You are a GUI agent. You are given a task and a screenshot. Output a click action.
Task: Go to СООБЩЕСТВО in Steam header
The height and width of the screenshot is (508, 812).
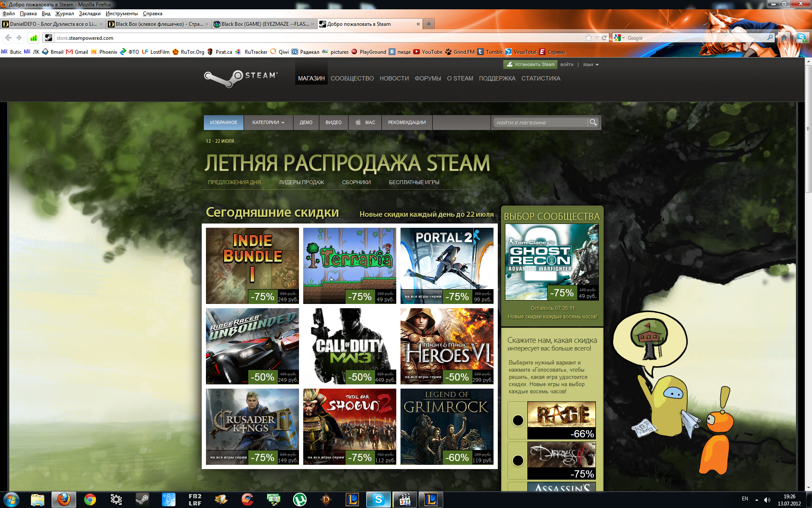[x=352, y=78]
